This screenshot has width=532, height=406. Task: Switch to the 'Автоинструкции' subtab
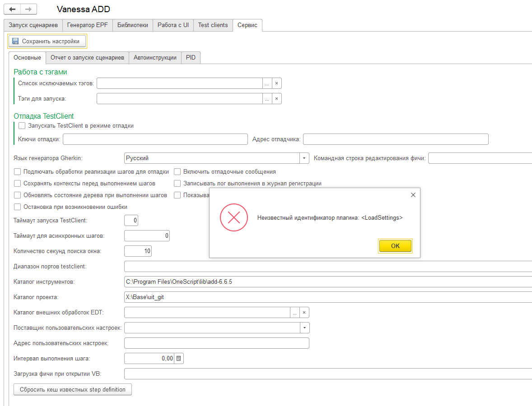click(x=155, y=58)
